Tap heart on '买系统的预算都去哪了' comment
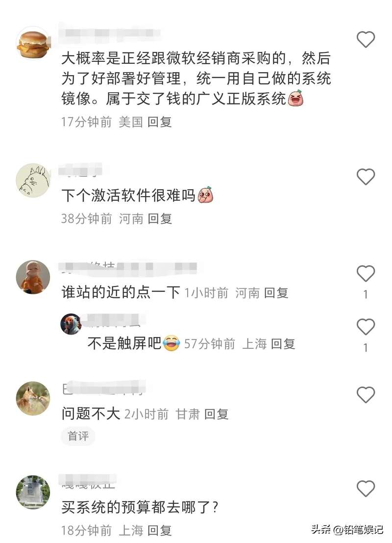Screen dimensions: 392x543 [366, 489]
